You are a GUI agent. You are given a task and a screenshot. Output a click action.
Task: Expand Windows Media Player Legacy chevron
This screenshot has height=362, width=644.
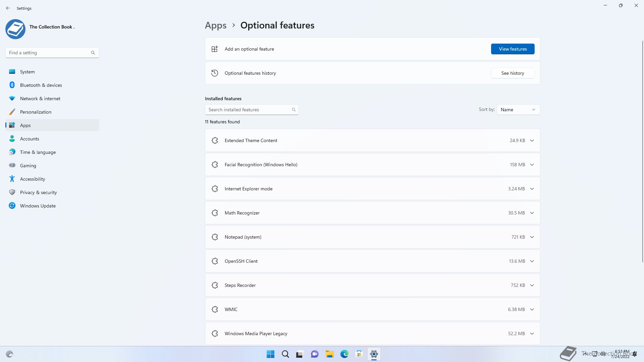tap(532, 334)
